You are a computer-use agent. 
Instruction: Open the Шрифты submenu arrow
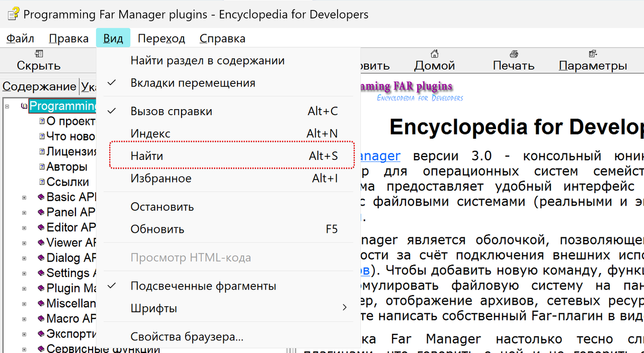(345, 308)
